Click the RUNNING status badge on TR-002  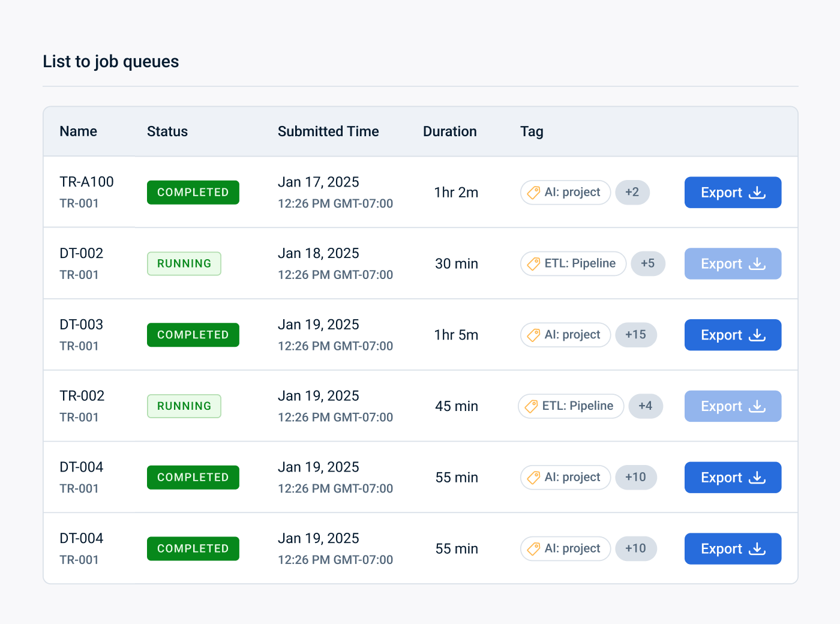click(x=184, y=406)
